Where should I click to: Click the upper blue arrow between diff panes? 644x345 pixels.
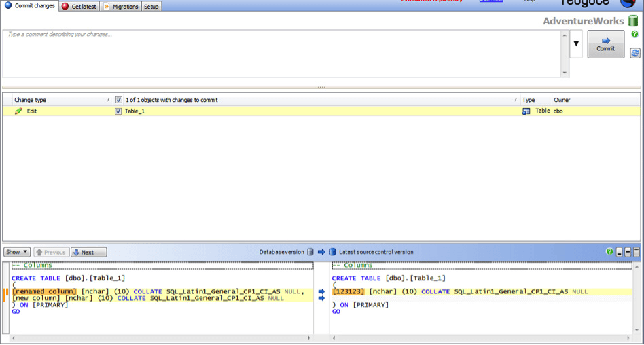(x=321, y=291)
